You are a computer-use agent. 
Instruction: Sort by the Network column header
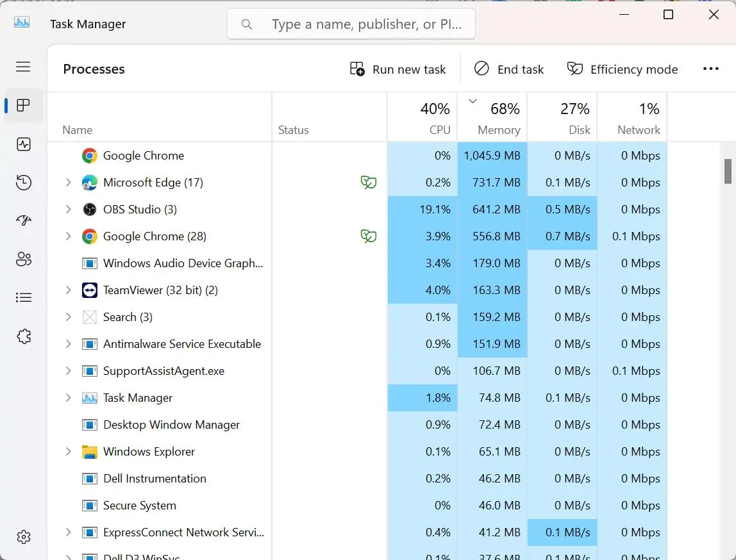pyautogui.click(x=632, y=117)
